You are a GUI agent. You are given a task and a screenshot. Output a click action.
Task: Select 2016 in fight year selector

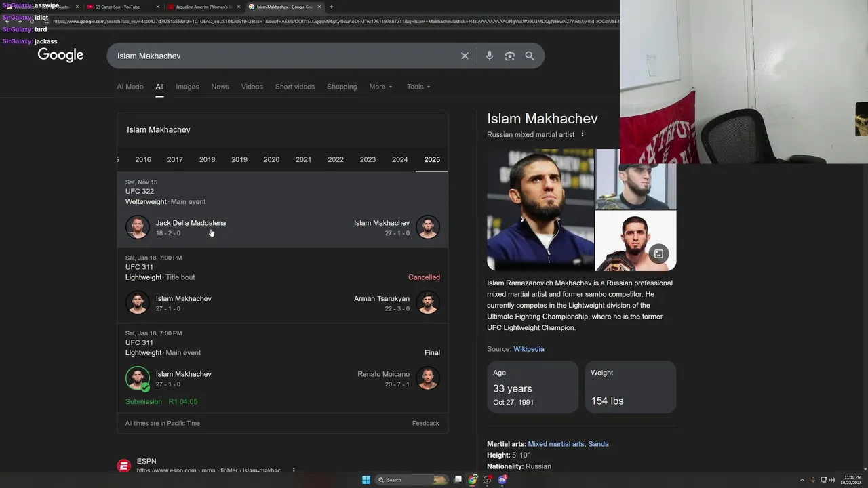[143, 160]
